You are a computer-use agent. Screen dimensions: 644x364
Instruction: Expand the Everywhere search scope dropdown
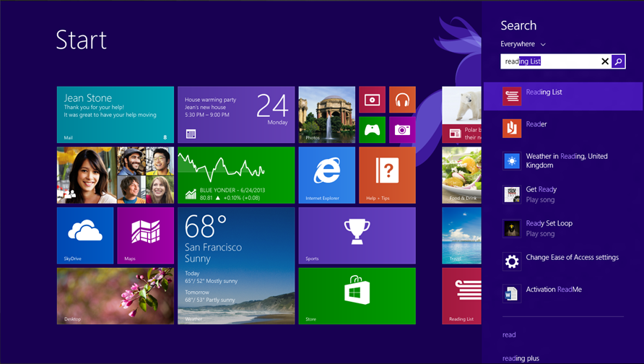523,44
